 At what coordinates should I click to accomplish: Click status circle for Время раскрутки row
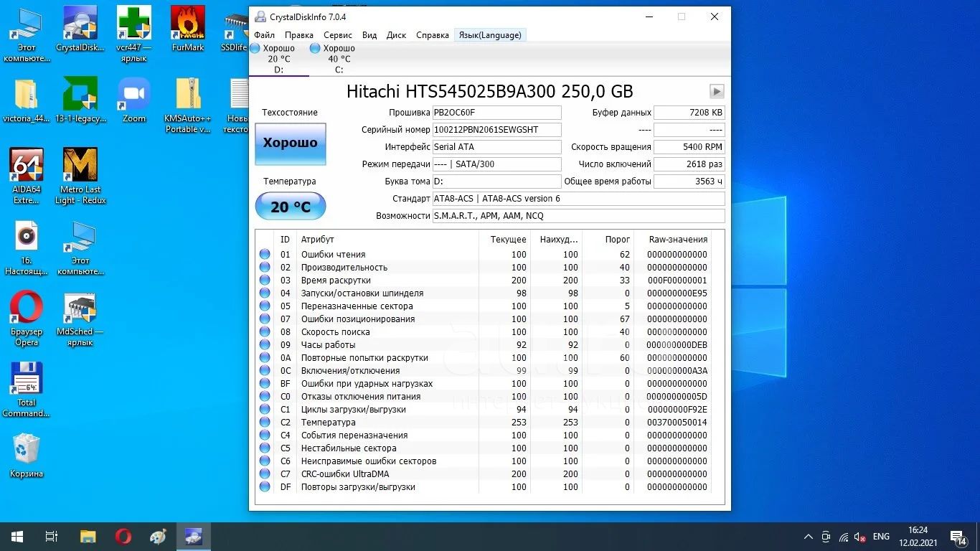click(x=265, y=280)
